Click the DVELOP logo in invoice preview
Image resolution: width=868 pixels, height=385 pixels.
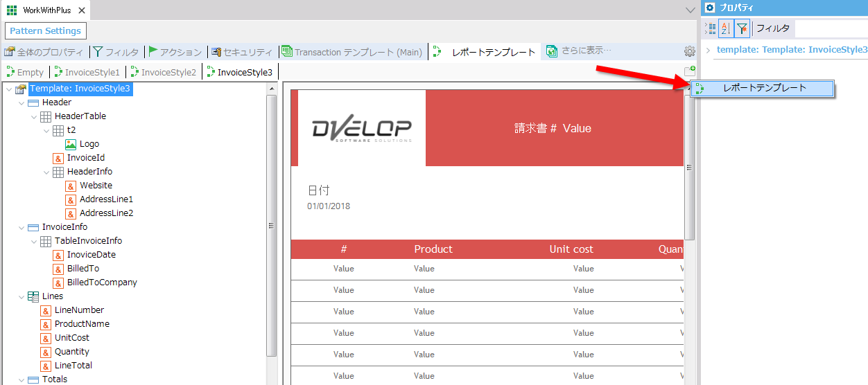(361, 129)
